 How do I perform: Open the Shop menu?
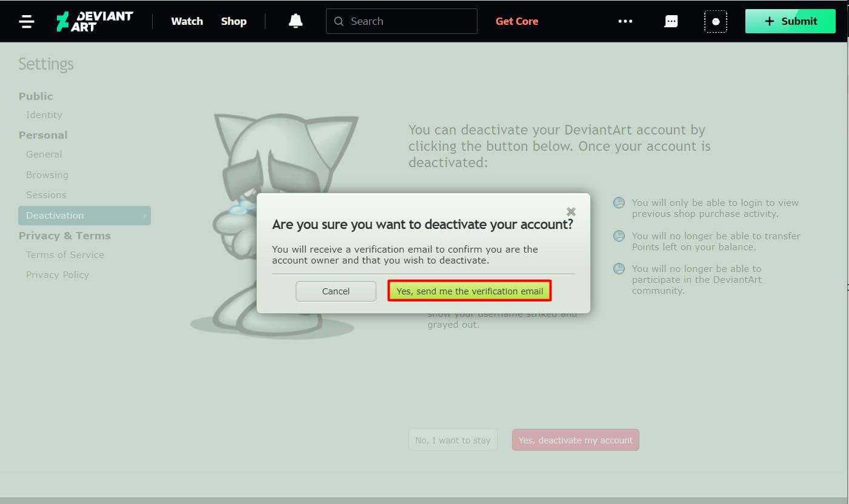233,21
